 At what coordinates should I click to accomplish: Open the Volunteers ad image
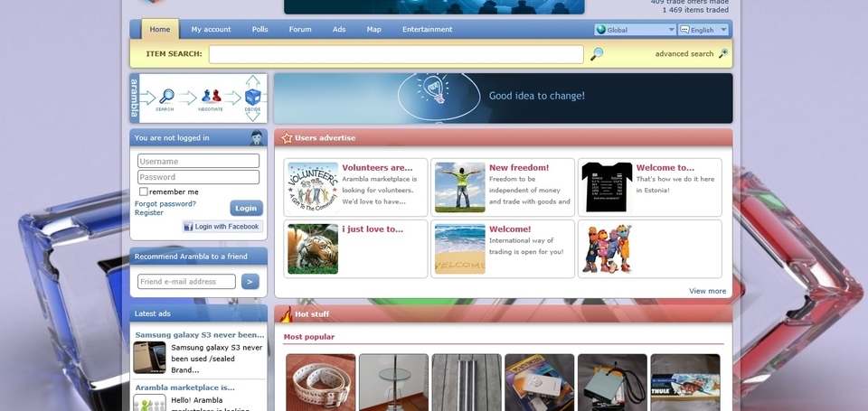click(312, 188)
